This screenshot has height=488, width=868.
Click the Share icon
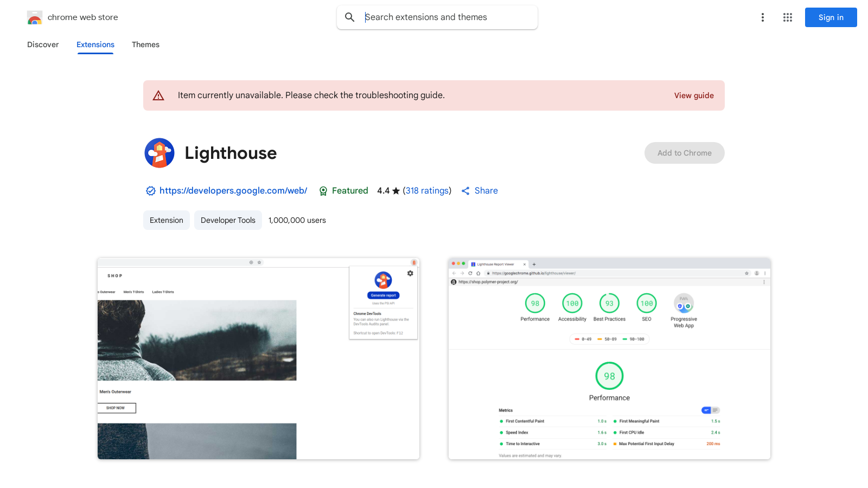coord(465,191)
